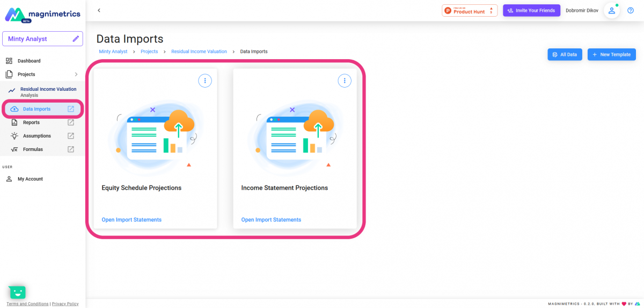Open the Formulas section
Image resolution: width=644 pixels, height=308 pixels.
click(33, 149)
